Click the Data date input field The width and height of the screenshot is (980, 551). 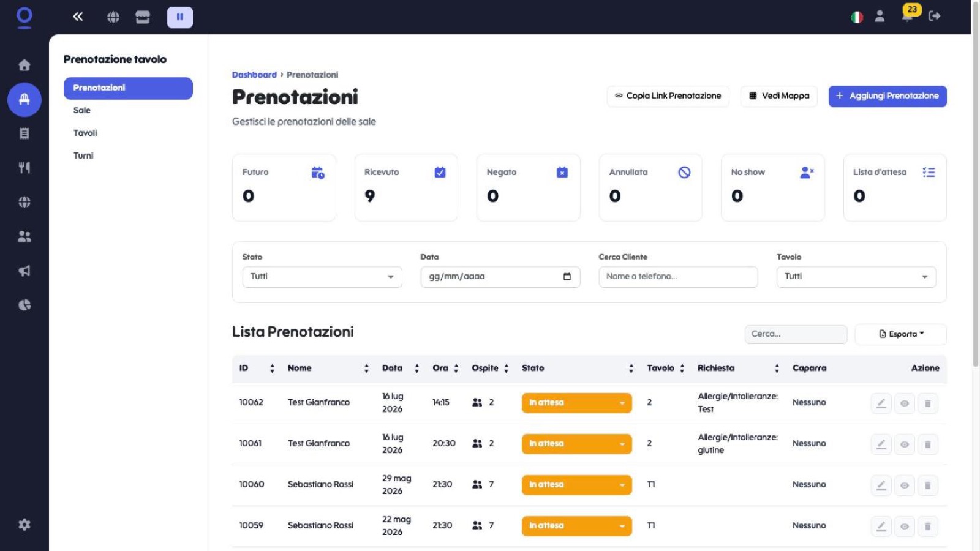(500, 277)
